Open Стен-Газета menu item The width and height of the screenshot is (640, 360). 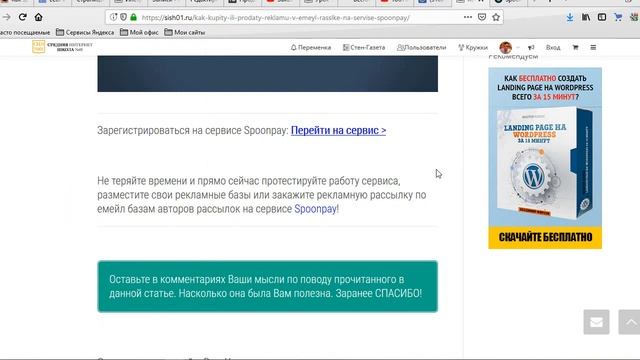(x=364, y=47)
